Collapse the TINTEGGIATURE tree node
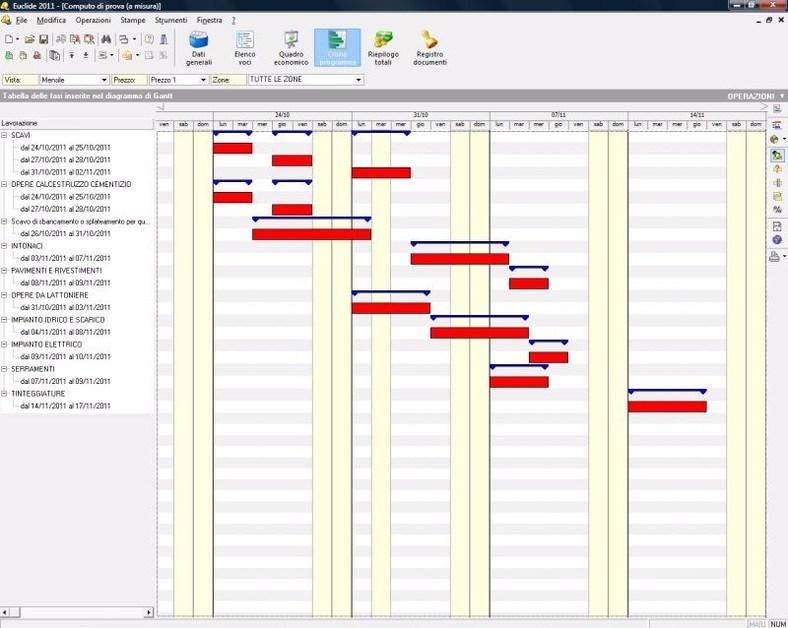 (x=5, y=394)
